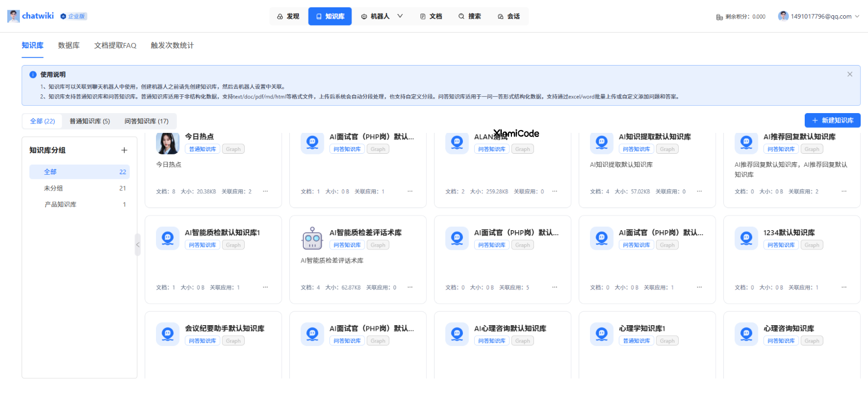Click the 普通知识库 tag on 今日热点 card

202,149
